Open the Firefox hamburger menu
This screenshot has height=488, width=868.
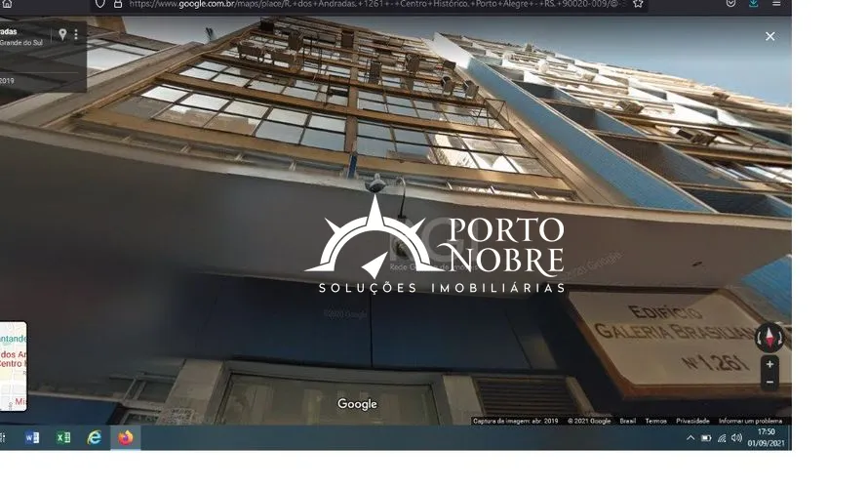(x=776, y=3)
